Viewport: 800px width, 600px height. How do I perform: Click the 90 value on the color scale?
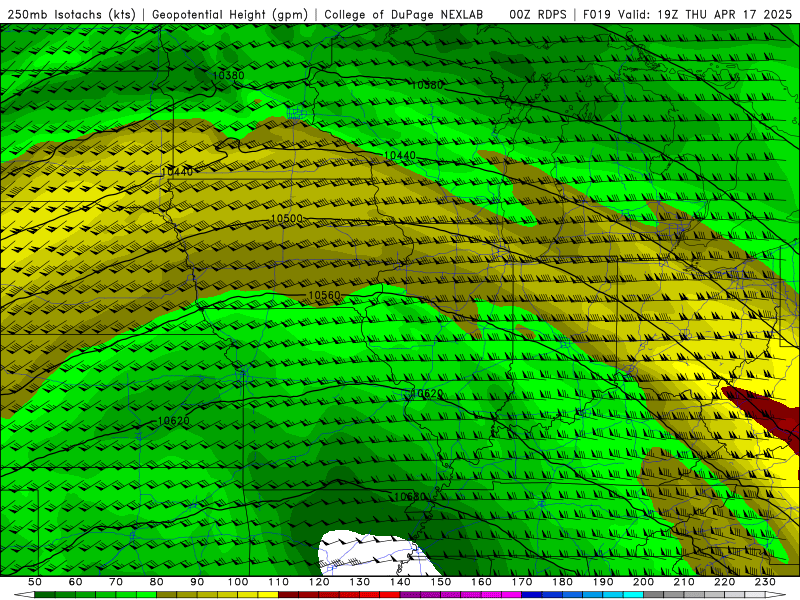click(197, 582)
